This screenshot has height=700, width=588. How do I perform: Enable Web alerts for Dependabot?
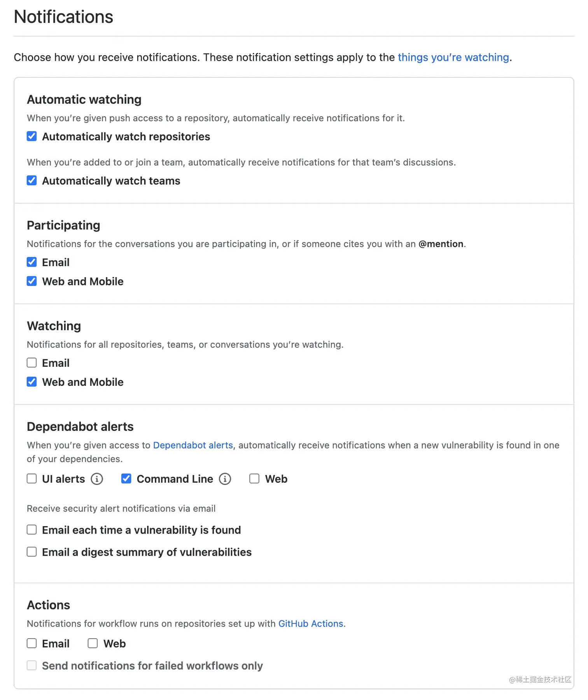254,479
